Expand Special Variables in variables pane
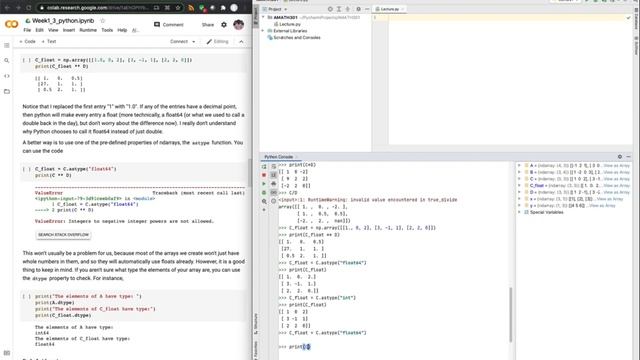 520,212
